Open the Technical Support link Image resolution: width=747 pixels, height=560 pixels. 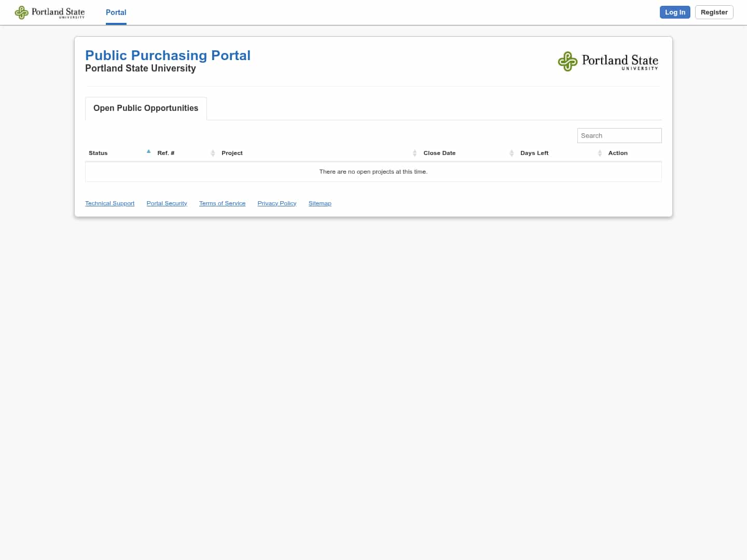pyautogui.click(x=109, y=203)
